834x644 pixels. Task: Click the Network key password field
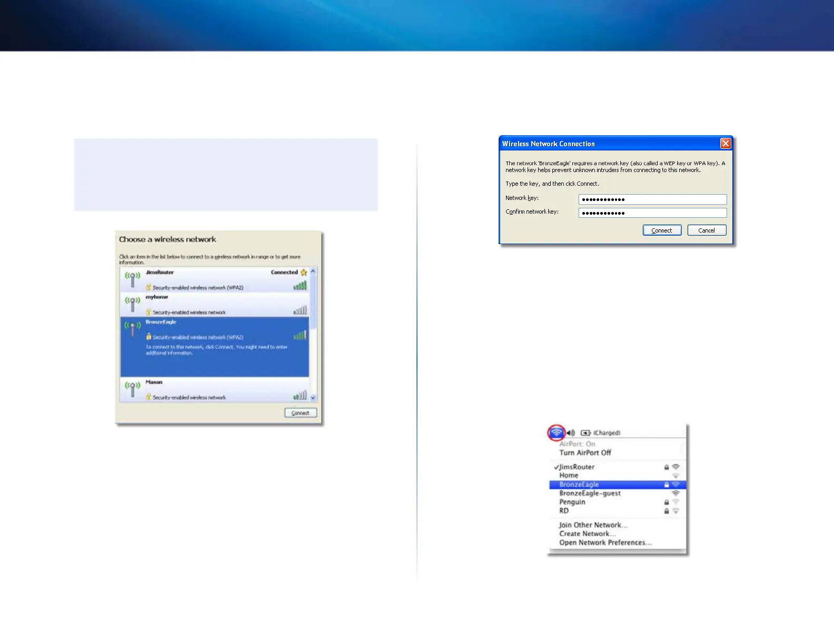[x=652, y=199]
